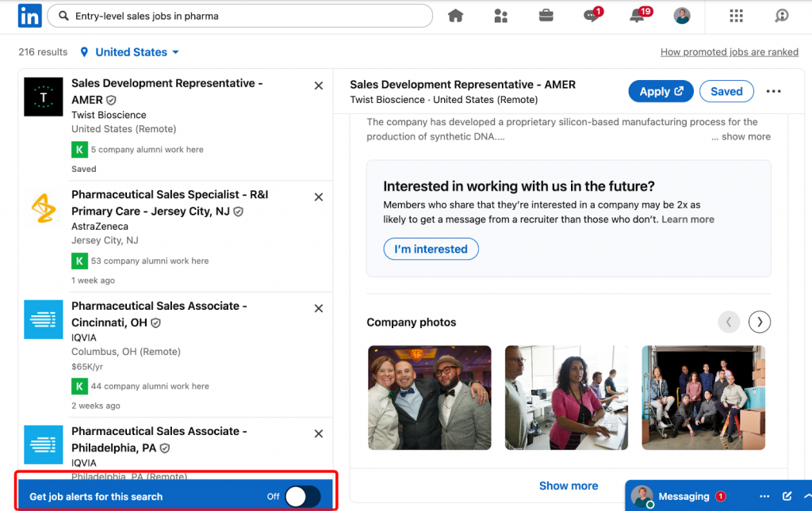This screenshot has height=511, width=812.
Task: Click job detail title Sales Development Representative
Action: pyautogui.click(x=462, y=84)
